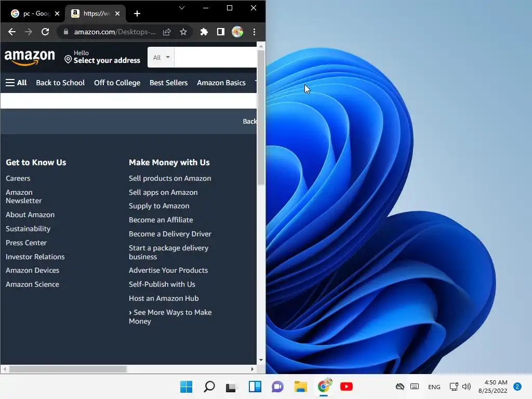Open Amazon Devices link
Viewport: 532px width, 399px height.
click(33, 270)
